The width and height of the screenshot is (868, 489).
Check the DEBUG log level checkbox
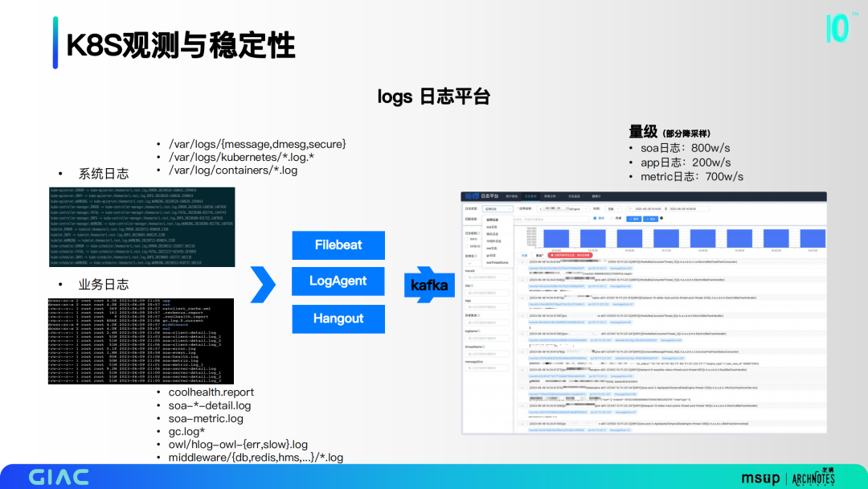pyautogui.click(x=467, y=246)
